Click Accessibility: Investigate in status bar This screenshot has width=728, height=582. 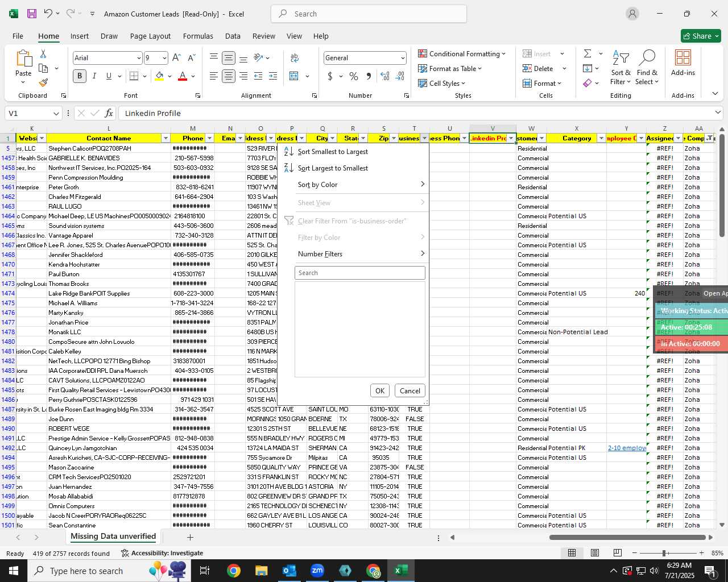pyautogui.click(x=162, y=553)
